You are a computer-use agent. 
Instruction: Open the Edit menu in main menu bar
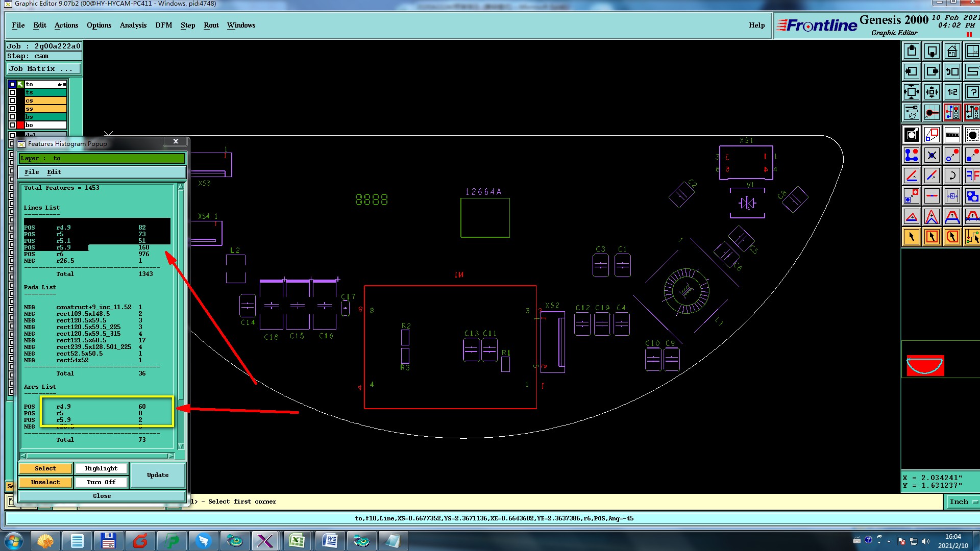coord(40,25)
